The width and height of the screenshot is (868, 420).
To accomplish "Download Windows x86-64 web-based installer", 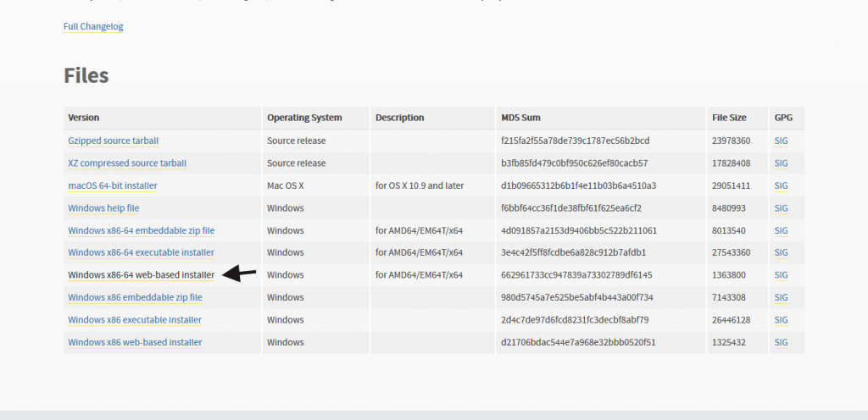I will (x=142, y=274).
